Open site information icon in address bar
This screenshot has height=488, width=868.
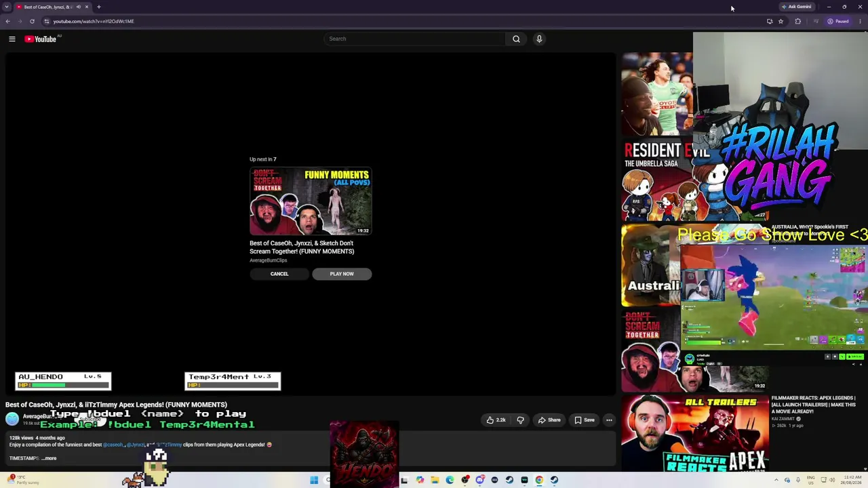[x=46, y=21]
